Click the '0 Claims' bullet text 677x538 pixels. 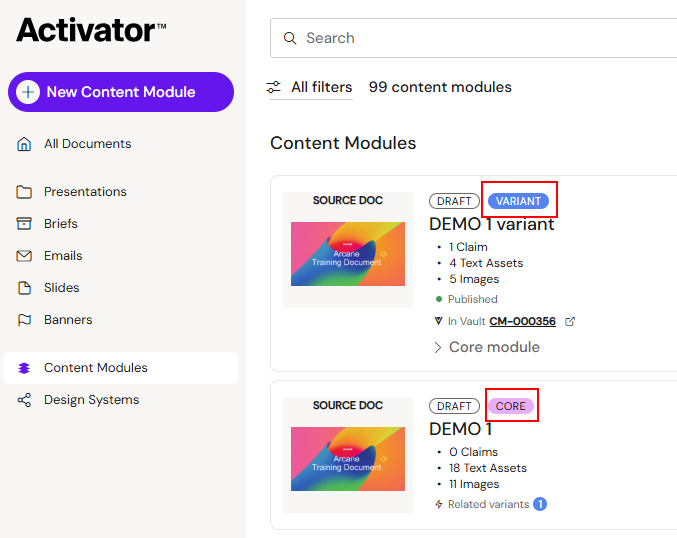473,452
